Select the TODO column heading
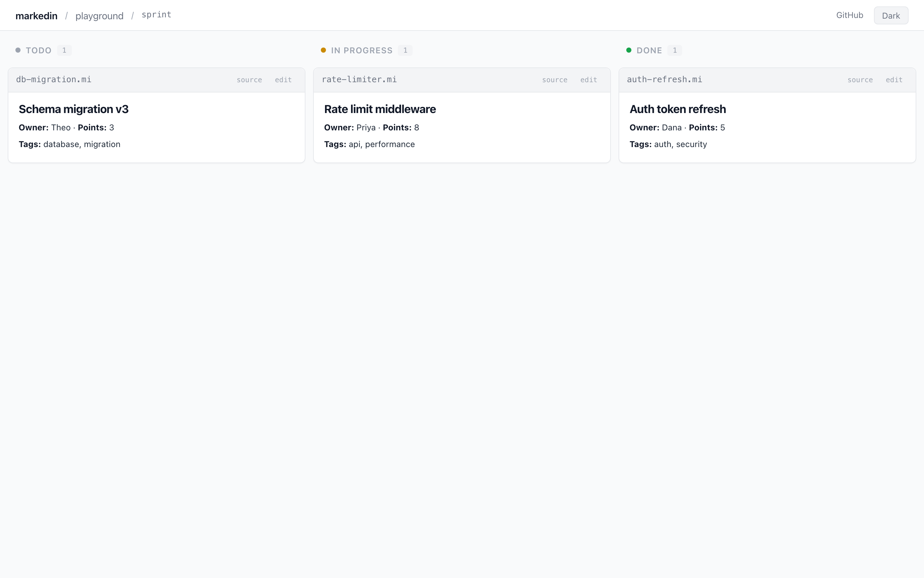Viewport: 924px width, 578px height. tap(38, 50)
